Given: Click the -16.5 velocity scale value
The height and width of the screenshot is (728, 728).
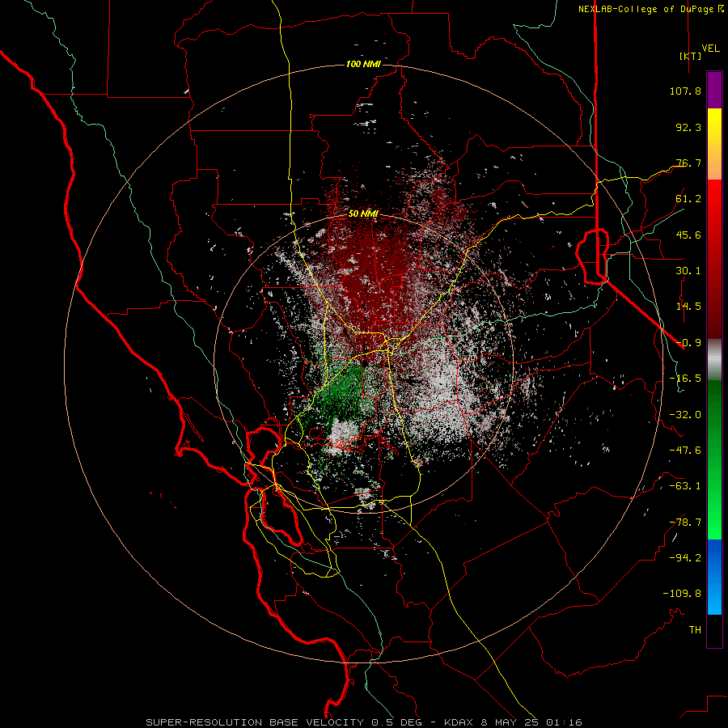Looking at the screenshot, I should pyautogui.click(x=685, y=379).
